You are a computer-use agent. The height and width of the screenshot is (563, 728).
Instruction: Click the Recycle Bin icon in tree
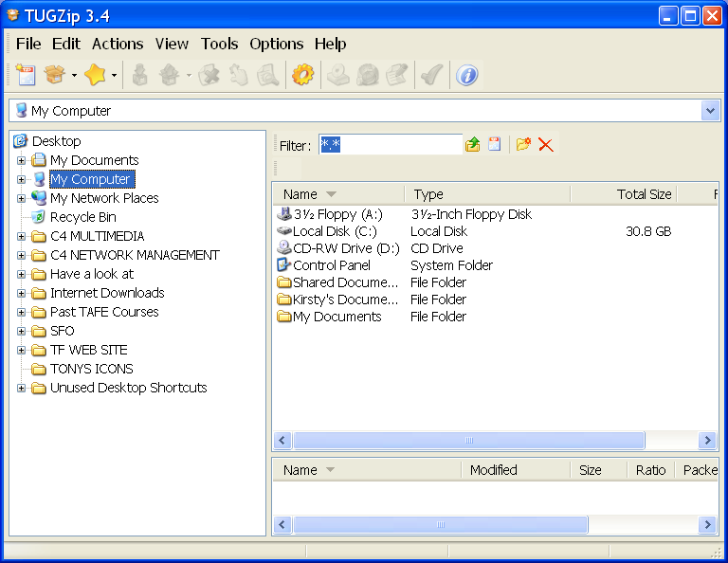39,217
